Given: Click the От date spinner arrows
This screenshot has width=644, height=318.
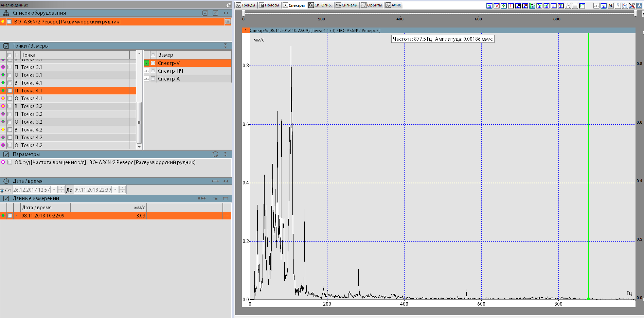Looking at the screenshot, I should tap(61, 190).
